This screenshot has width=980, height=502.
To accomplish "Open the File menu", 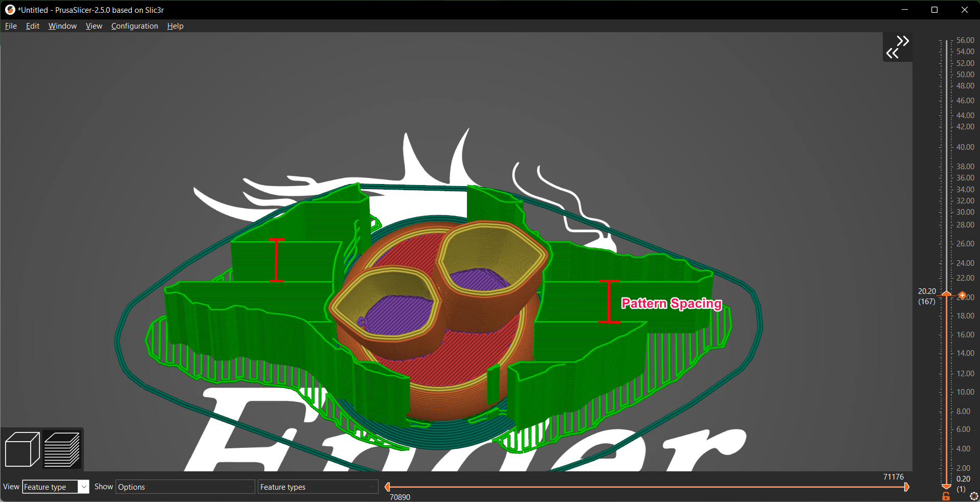I will point(11,26).
